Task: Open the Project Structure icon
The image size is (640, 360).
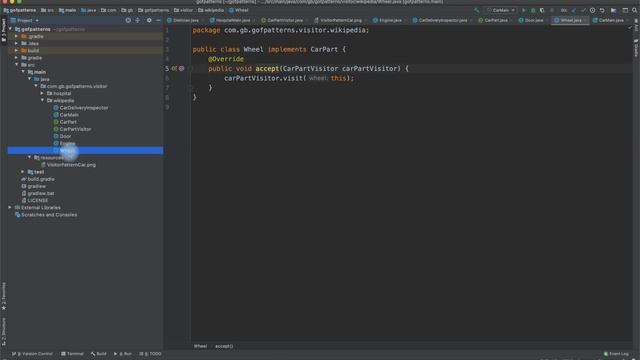Action: (x=613, y=10)
